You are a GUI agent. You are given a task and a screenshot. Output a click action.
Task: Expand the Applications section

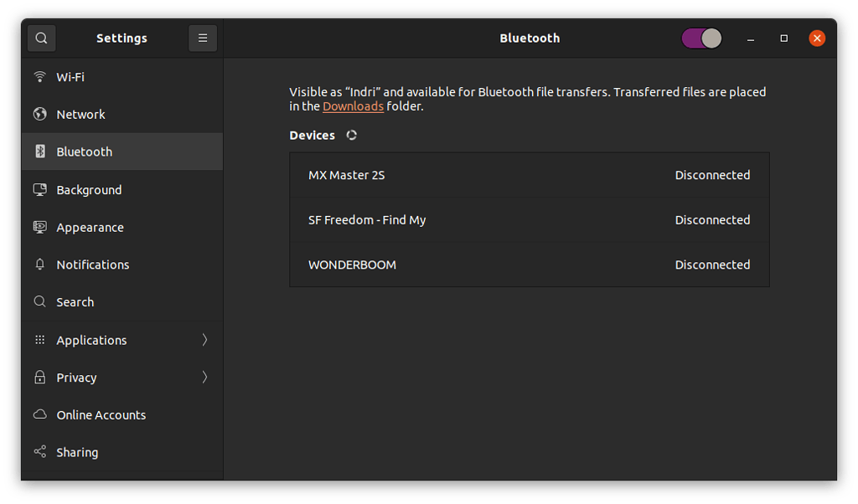pyautogui.click(x=121, y=339)
